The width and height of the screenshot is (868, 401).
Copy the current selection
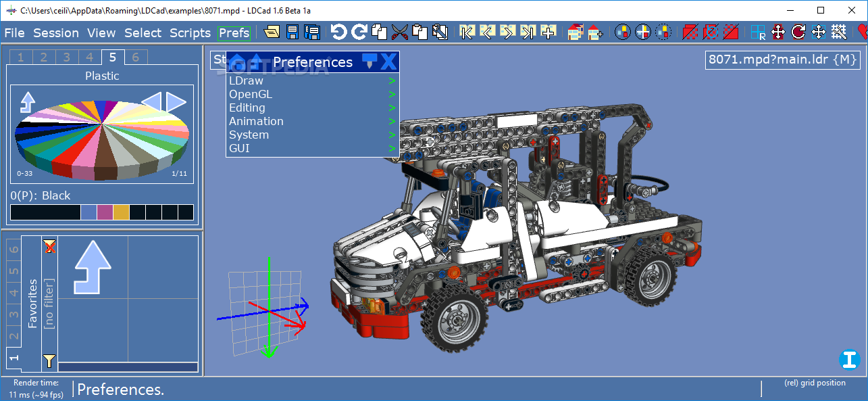(380, 32)
